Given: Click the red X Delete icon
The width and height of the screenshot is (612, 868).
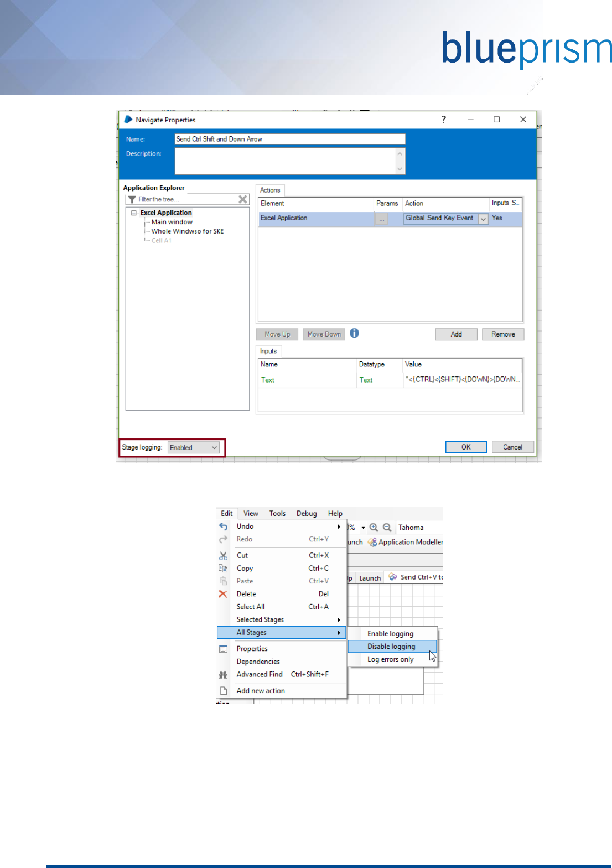Looking at the screenshot, I should 223,594.
